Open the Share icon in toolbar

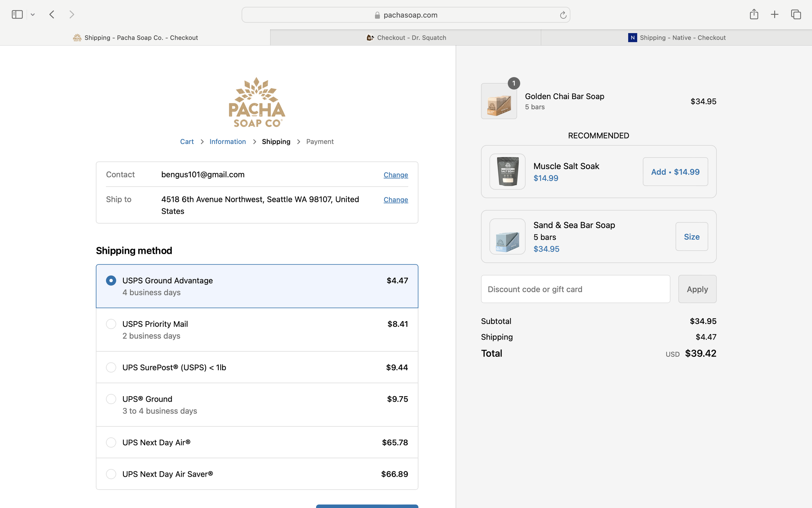(754, 14)
